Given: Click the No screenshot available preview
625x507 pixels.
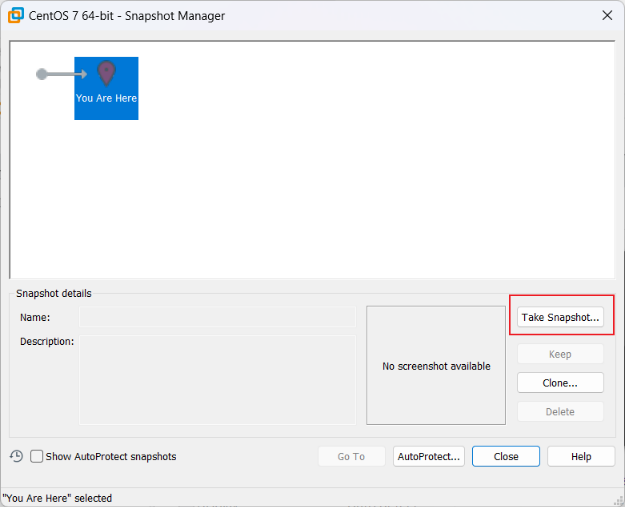Looking at the screenshot, I should [x=436, y=366].
